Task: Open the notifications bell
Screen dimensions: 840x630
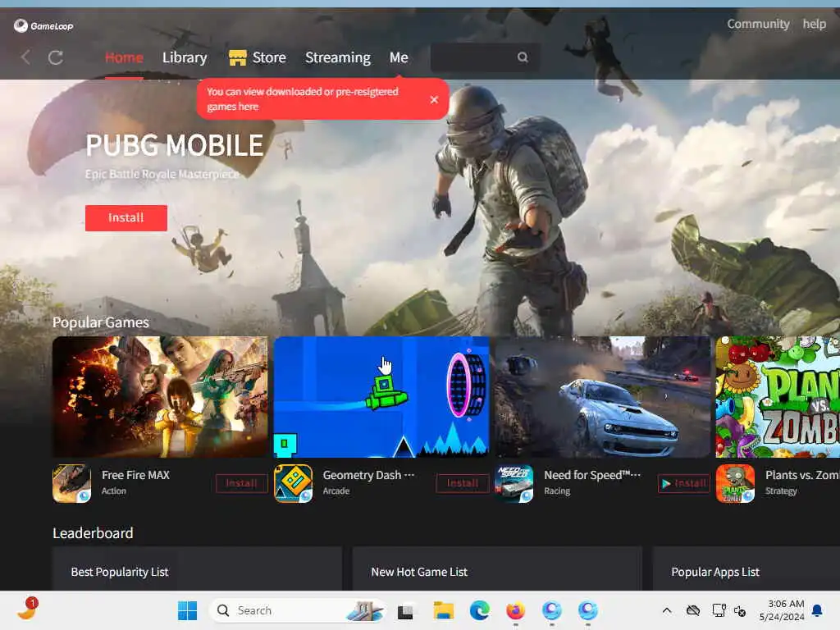Action: (x=818, y=610)
